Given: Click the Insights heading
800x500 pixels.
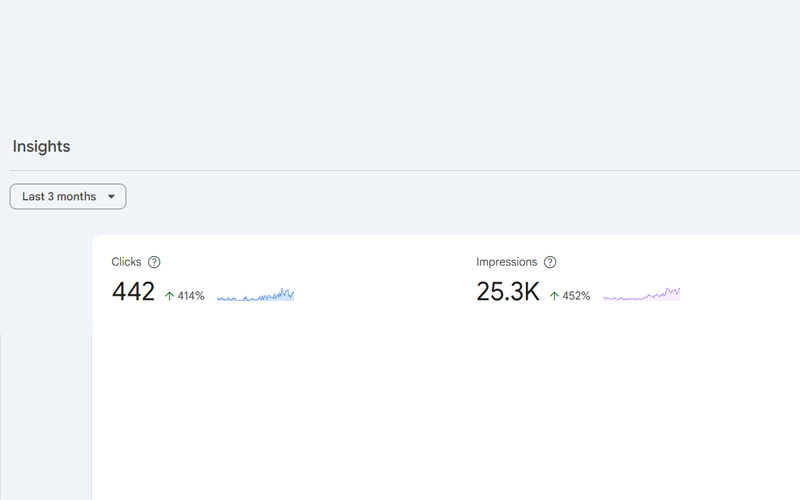Looking at the screenshot, I should (41, 146).
